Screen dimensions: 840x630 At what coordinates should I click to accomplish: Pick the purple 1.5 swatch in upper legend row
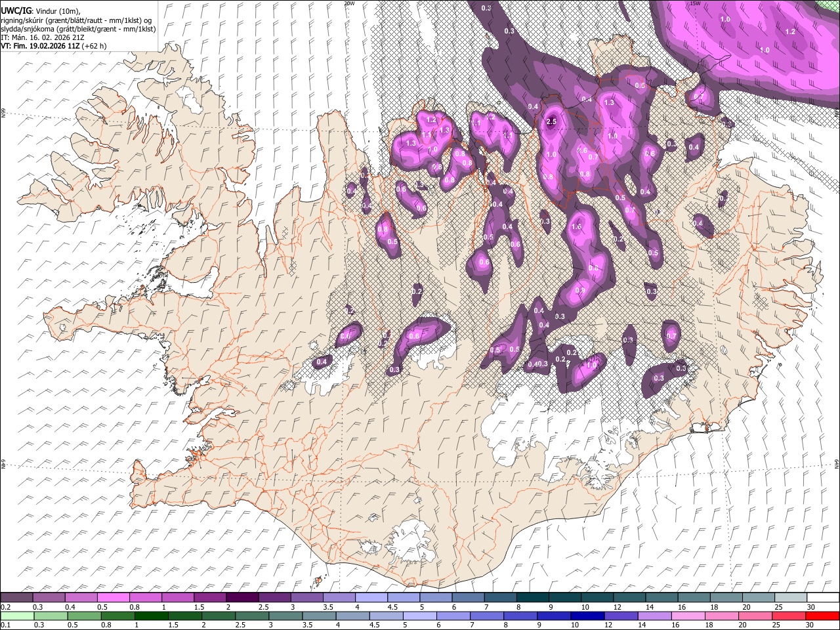(x=210, y=597)
